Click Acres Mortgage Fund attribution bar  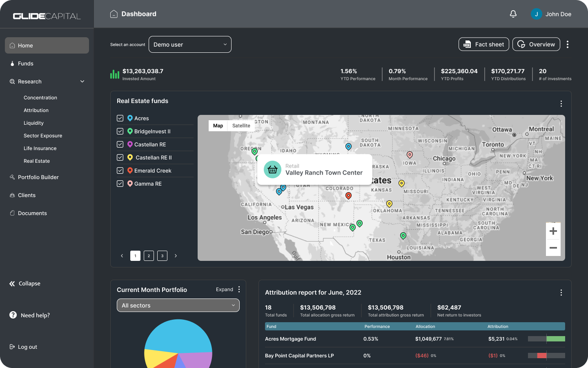click(x=546, y=339)
